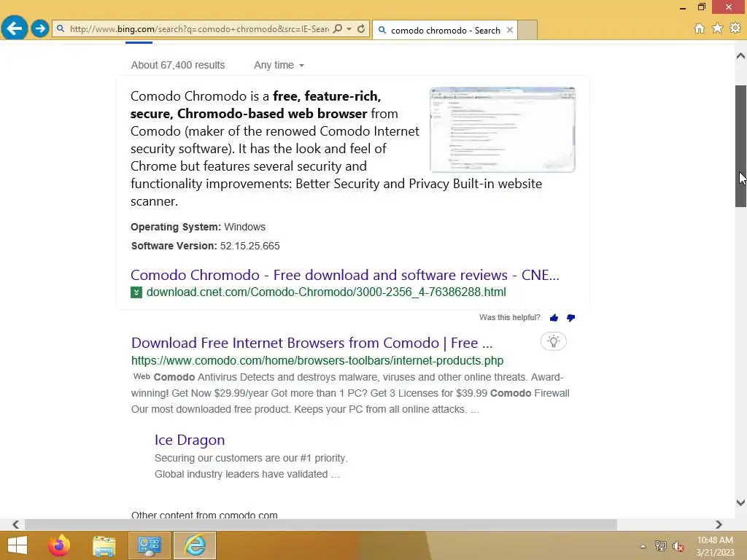Open 'Comodo Chromodo - Free download and software reviews' link

pos(345,275)
